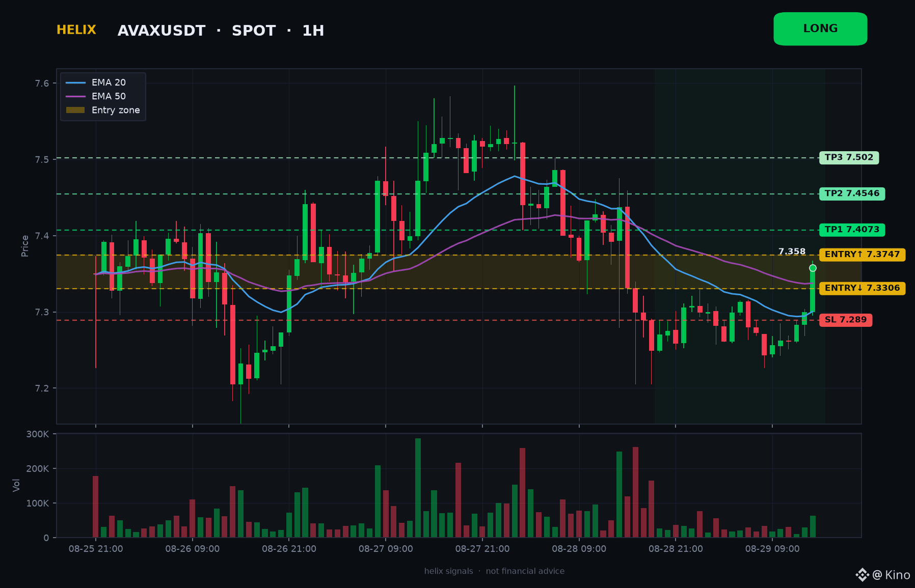Click the last green candle body

coord(813,290)
